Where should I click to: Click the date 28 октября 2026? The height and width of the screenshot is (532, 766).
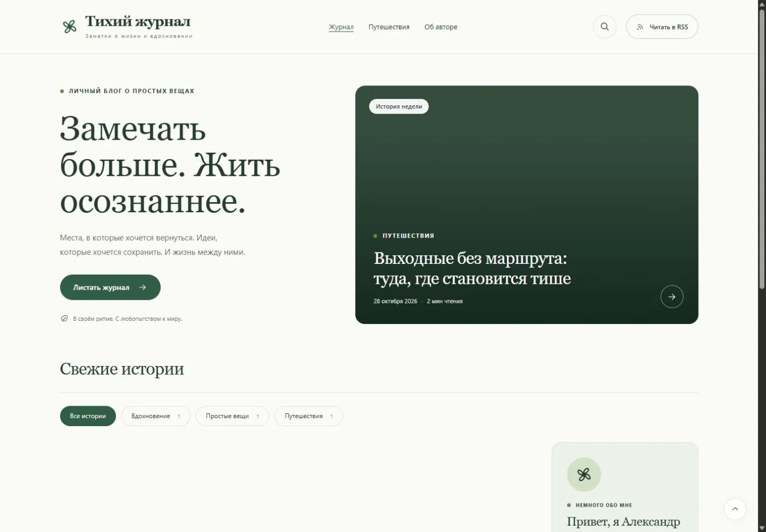tap(396, 301)
